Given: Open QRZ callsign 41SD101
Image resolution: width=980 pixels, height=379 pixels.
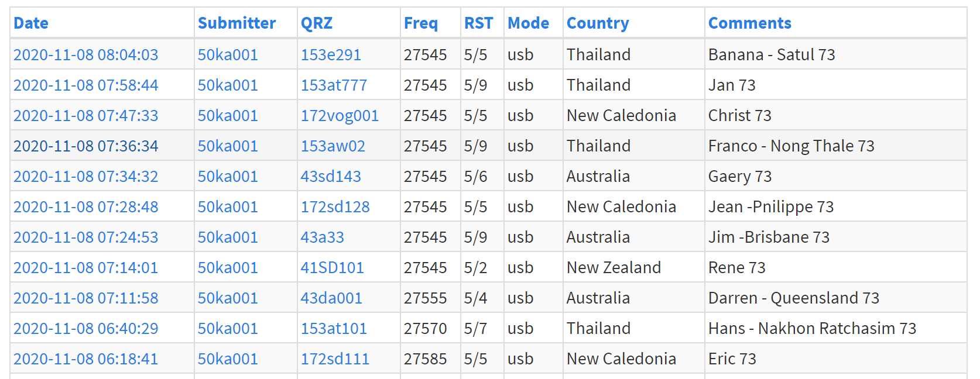Looking at the screenshot, I should pos(332,268).
